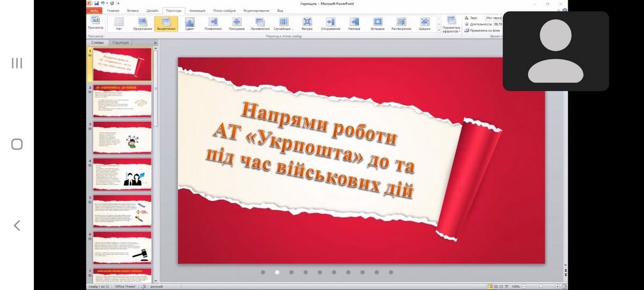
Task: Apply the Вспышка transition effect
Action: point(378,24)
